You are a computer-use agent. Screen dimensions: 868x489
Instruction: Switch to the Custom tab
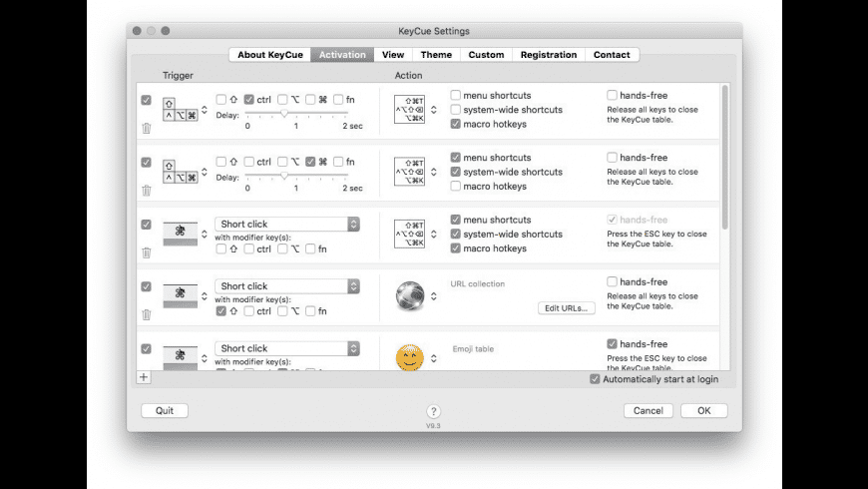[486, 54]
